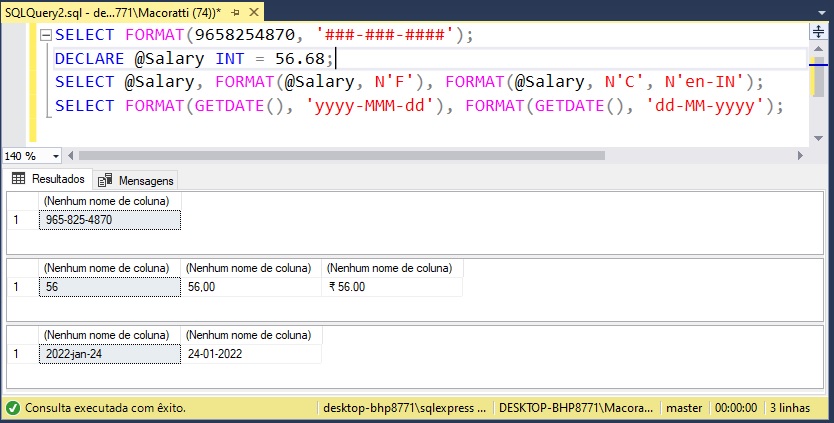Image resolution: width=834 pixels, height=423 pixels.
Task: Click the 'yyyy-MMM-dd' string literal
Action: point(370,105)
